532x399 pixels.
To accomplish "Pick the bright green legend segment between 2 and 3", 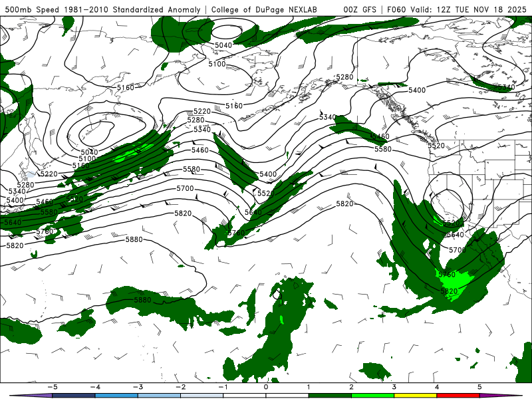I will pyautogui.click(x=373, y=396).
